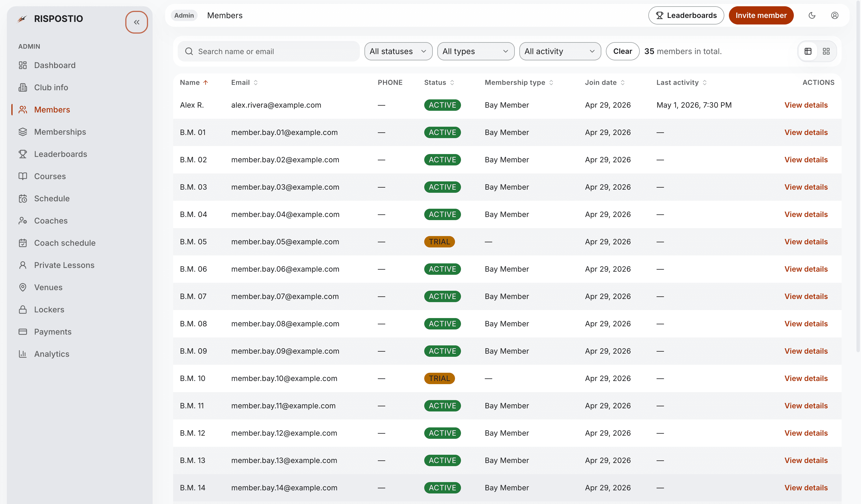Collapse the sidebar with the double-chevron button
The width and height of the screenshot is (861, 504).
tap(136, 22)
